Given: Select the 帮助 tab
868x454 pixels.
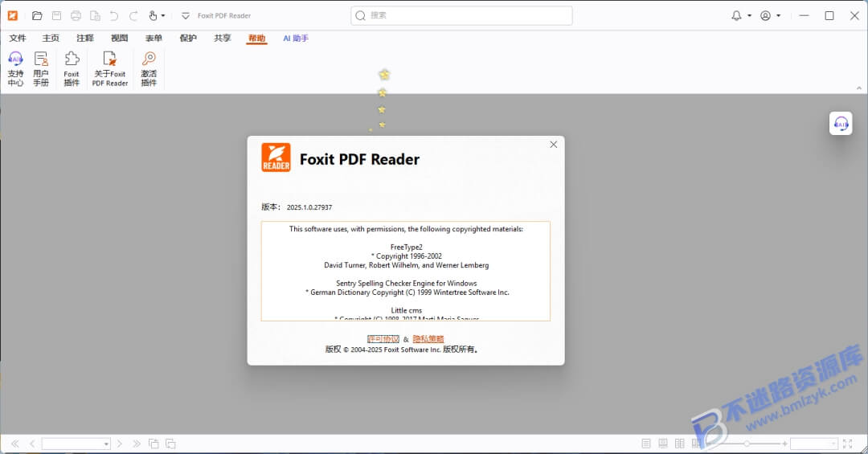Looking at the screenshot, I should click(256, 38).
